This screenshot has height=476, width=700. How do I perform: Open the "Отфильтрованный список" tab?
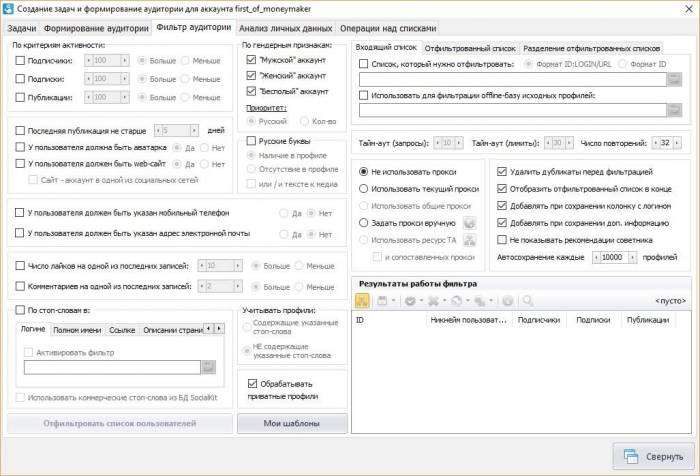[470, 47]
